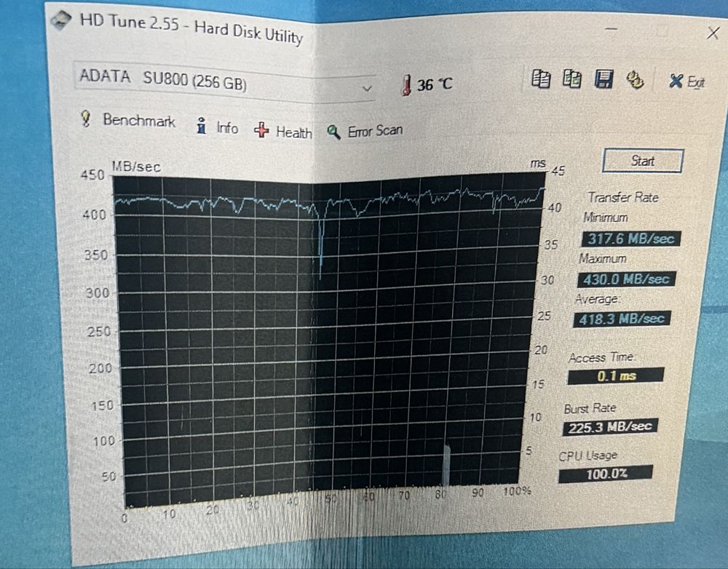Image resolution: width=728 pixels, height=569 pixels.
Task: Click the 430.0 MB/sec maximum value
Action: click(x=626, y=279)
